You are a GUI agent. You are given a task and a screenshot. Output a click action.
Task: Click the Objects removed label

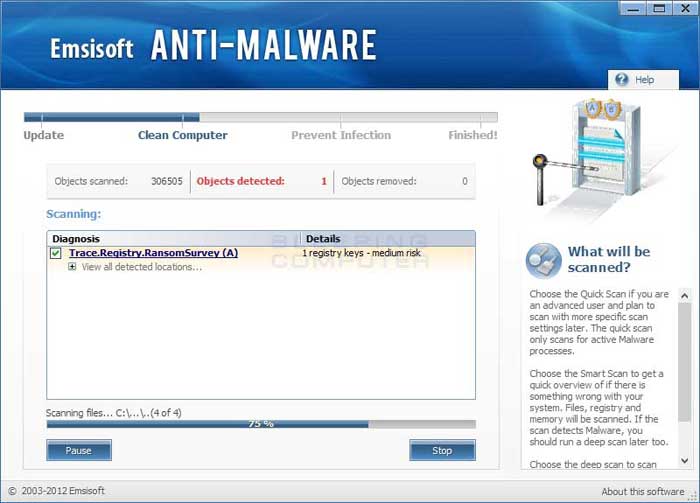click(379, 181)
